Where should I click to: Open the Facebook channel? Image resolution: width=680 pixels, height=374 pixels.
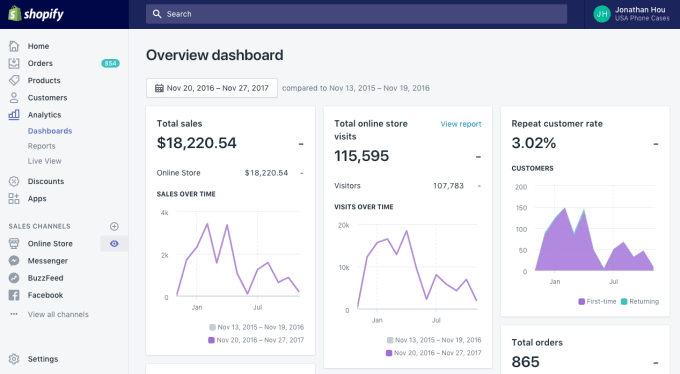tap(45, 295)
